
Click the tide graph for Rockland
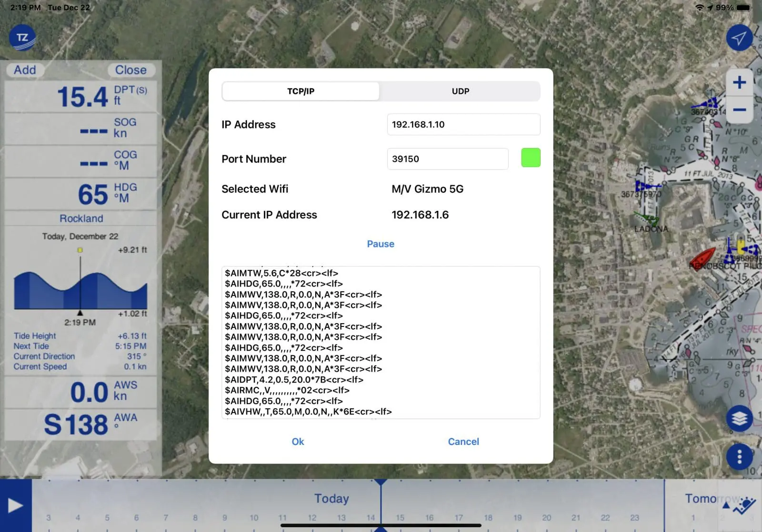80,291
